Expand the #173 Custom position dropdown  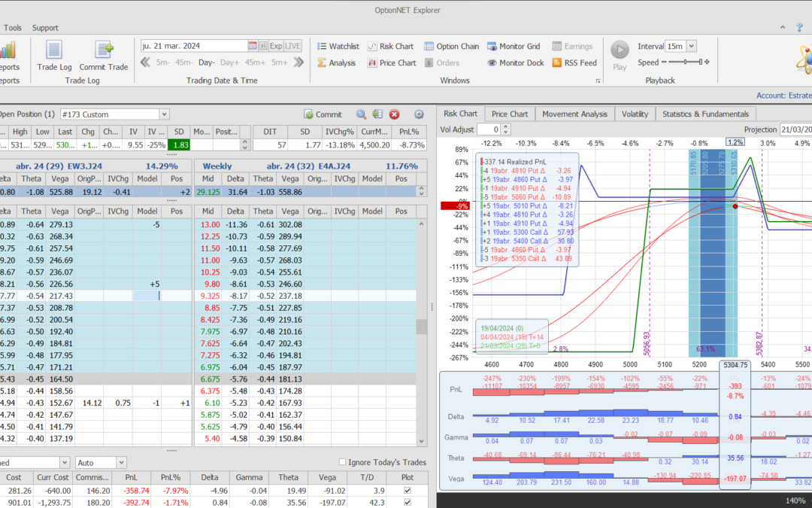[164, 114]
